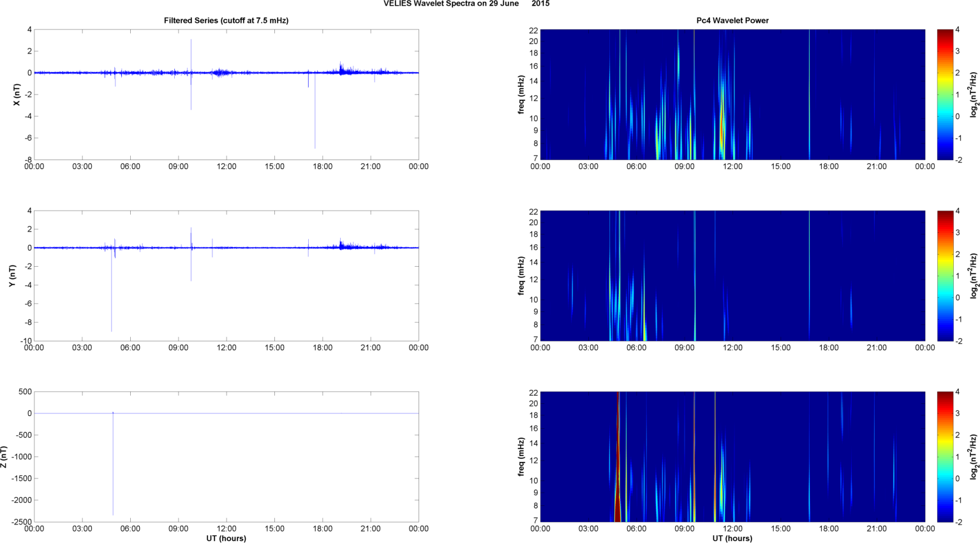Image resolution: width=980 pixels, height=543 pixels.
Task: Click the middle Y wavelet spectrum colorbar
Action: pyautogui.click(x=945, y=276)
